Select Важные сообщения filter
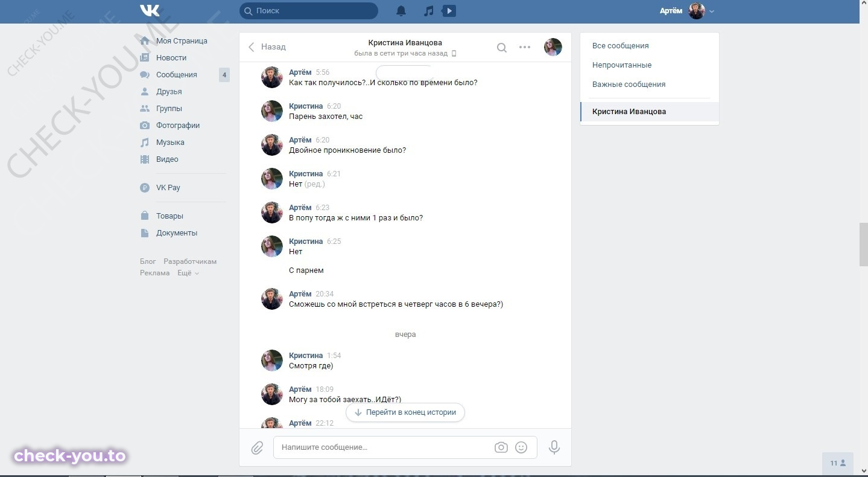This screenshot has height=477, width=868. click(629, 85)
